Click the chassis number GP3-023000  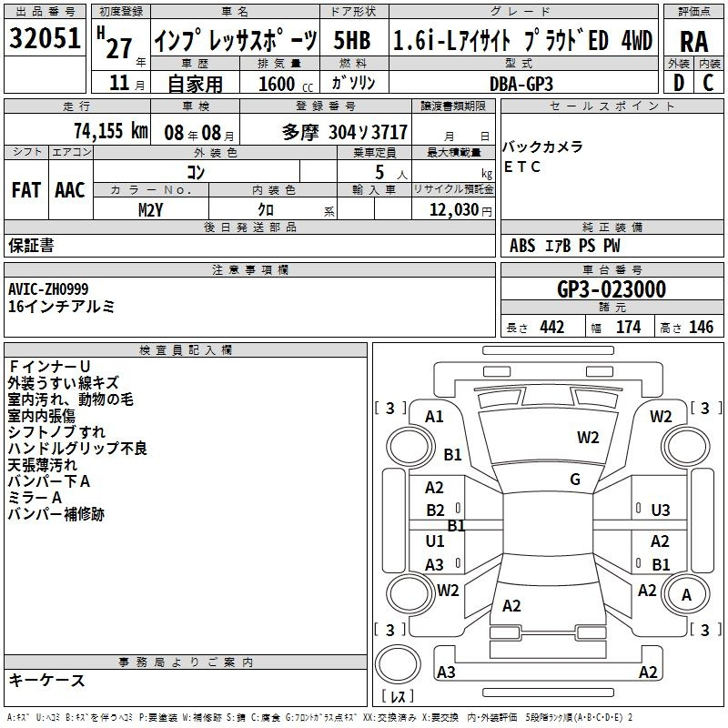[612, 289]
